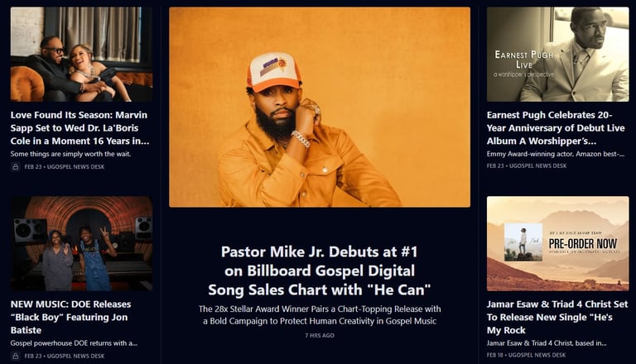Open Earnest Pugh Live album thumbnail
The height and width of the screenshot is (364, 636).
557,55
